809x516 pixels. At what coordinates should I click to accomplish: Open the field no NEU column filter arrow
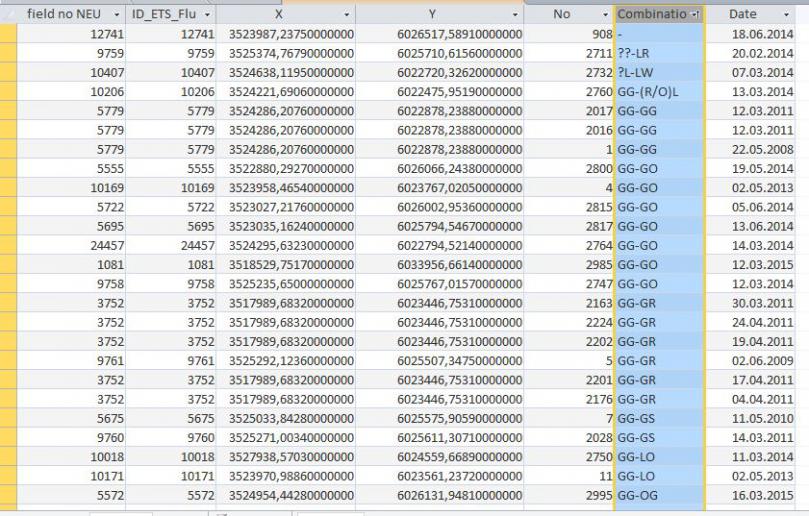(117, 15)
